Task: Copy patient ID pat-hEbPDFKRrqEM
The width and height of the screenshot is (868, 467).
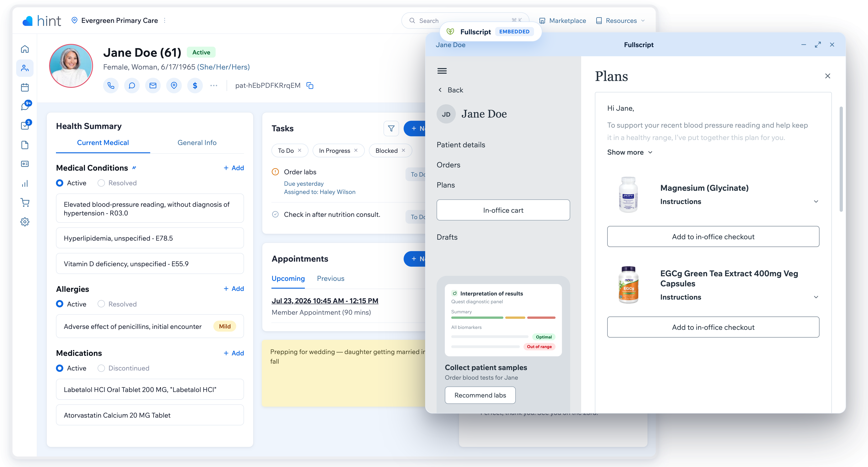Action: pyautogui.click(x=310, y=86)
